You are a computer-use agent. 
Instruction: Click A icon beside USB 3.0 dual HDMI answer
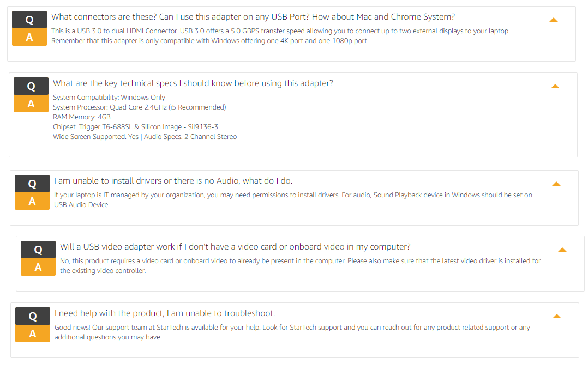click(29, 38)
